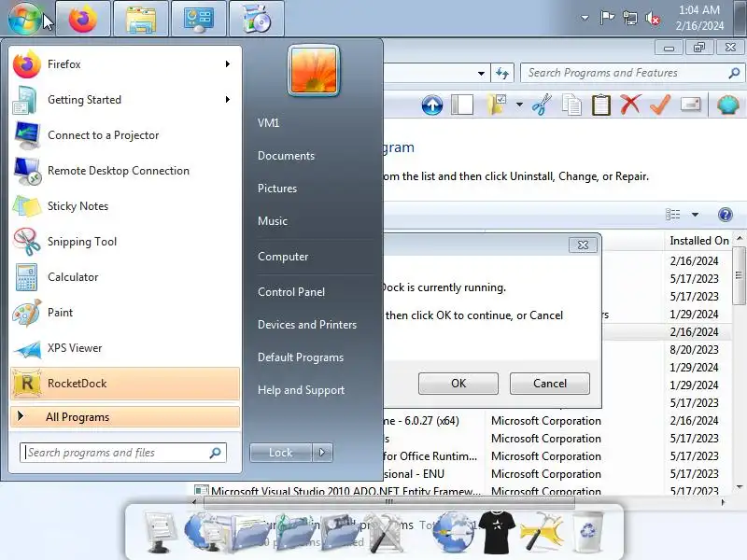
Task: Select the "- 6.0.27 (x64)" row
Action: (556, 421)
